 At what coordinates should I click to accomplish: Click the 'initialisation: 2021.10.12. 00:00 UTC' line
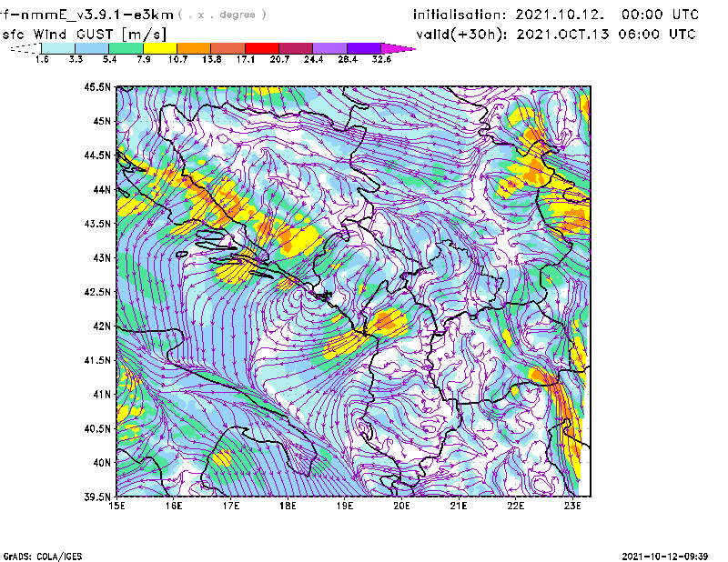click(556, 15)
